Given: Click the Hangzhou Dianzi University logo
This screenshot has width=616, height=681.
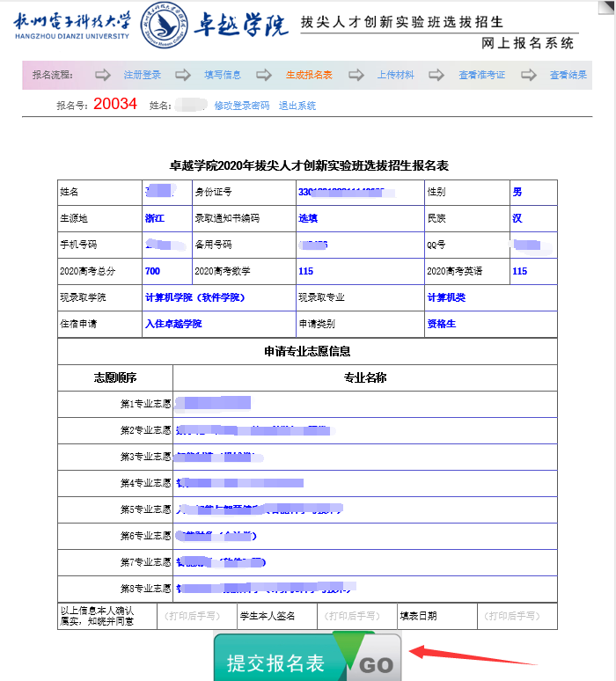Looking at the screenshot, I should (x=71, y=26).
